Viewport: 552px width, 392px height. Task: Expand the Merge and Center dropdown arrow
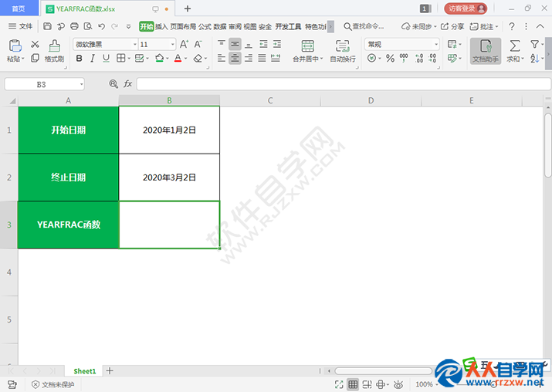click(x=321, y=59)
